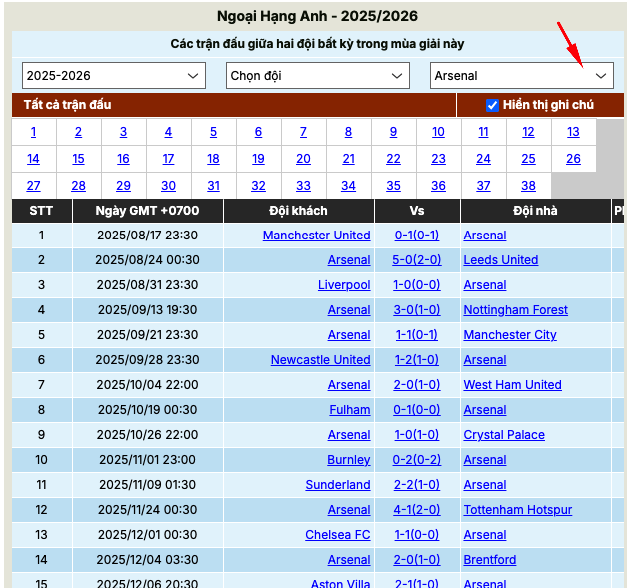627x588 pixels.
Task: Open the 2-0(1-0) Brentford match score
Action: [x=417, y=560]
